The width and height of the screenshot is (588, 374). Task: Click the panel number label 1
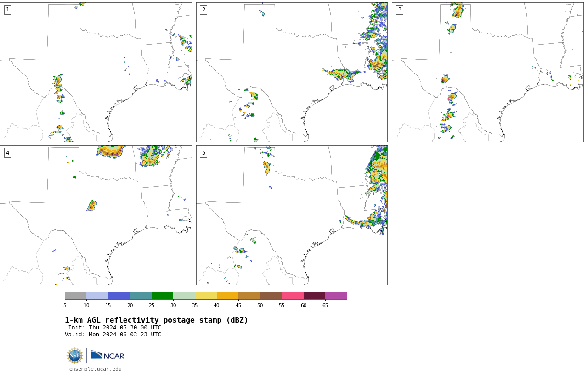click(8, 10)
